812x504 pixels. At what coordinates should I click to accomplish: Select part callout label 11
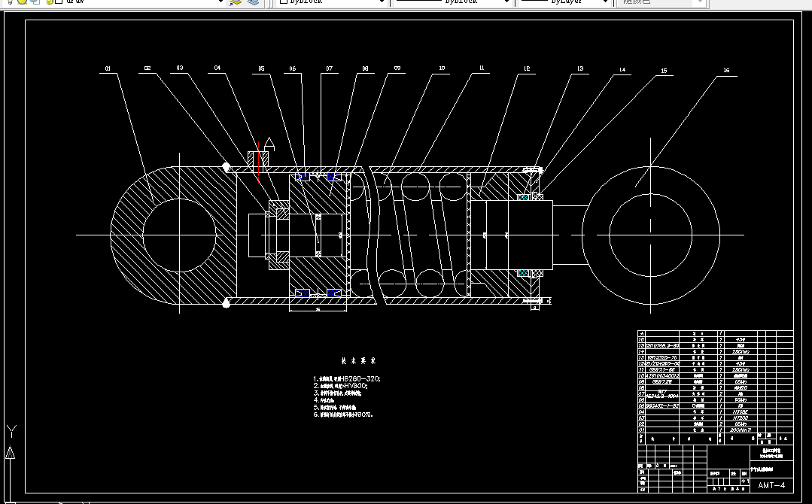482,68
